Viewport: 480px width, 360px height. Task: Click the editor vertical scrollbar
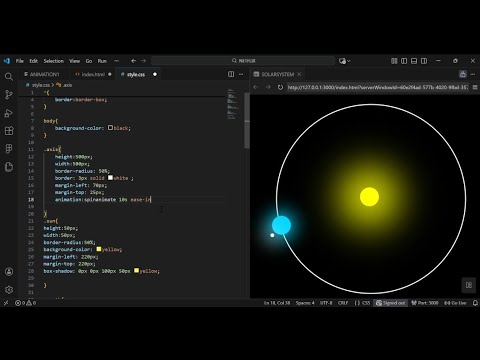point(247,121)
